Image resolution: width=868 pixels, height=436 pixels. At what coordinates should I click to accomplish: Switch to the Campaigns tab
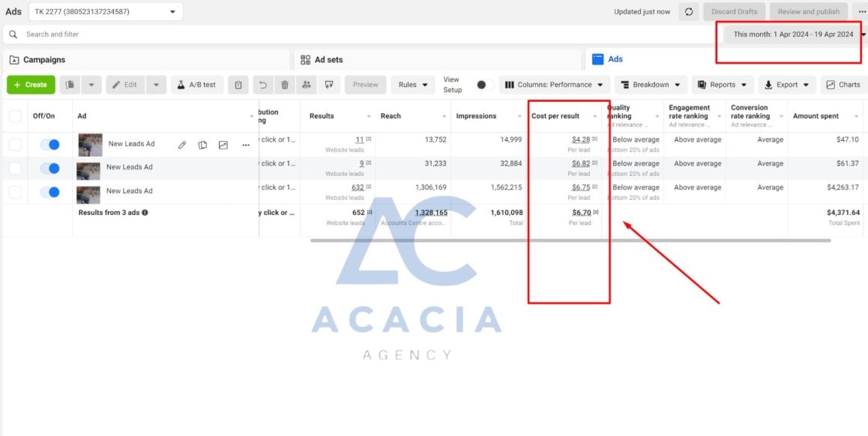coord(146,60)
